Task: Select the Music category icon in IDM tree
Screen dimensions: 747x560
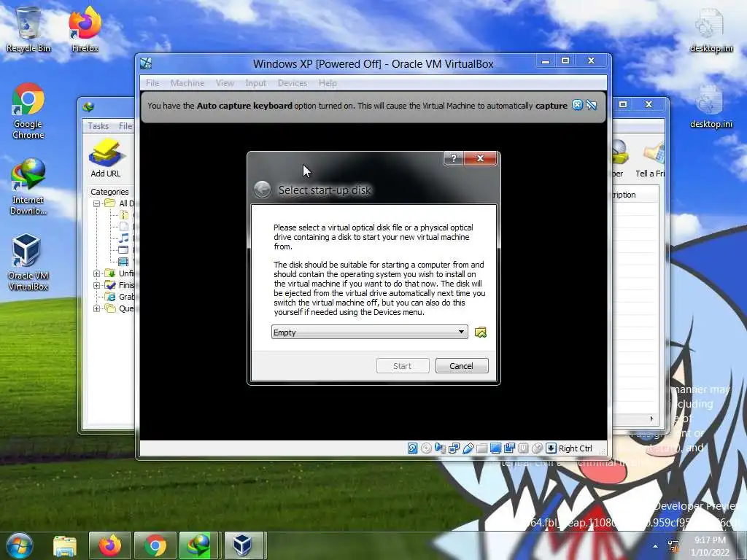Action: coord(123,238)
